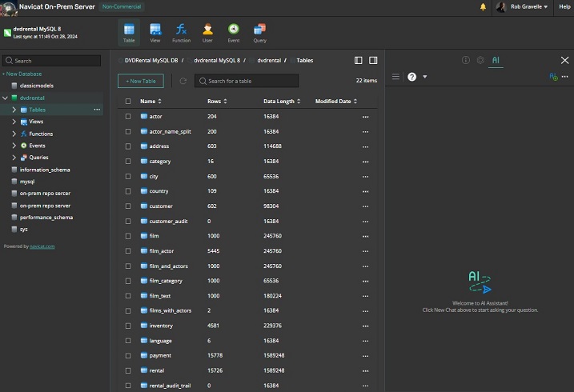574x392 pixels.
Task: Sort tables by Modified Date column
Action: point(336,102)
